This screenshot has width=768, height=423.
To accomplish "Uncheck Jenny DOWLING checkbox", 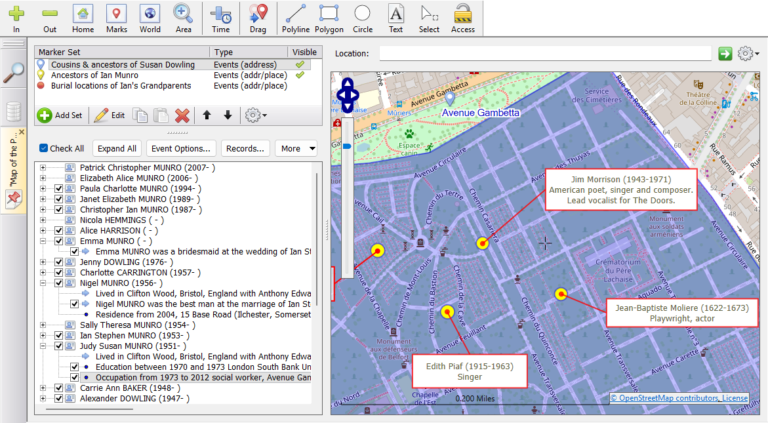I will 59,262.
